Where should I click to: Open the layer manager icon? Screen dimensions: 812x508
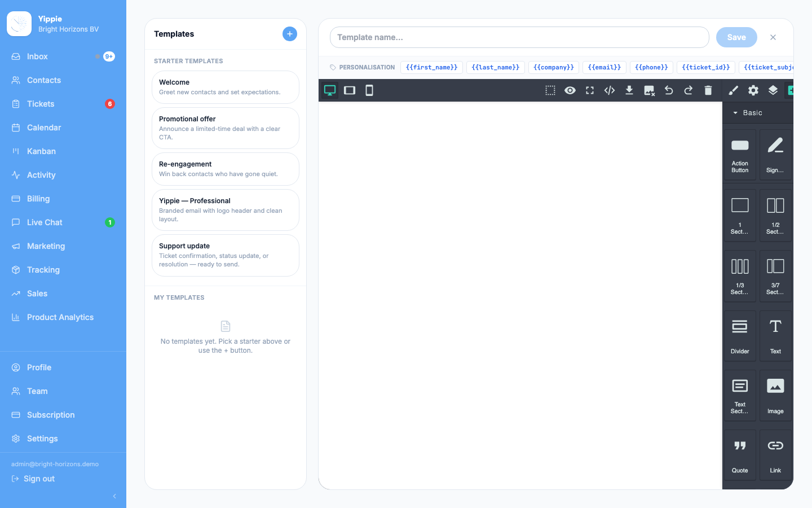pos(773,90)
